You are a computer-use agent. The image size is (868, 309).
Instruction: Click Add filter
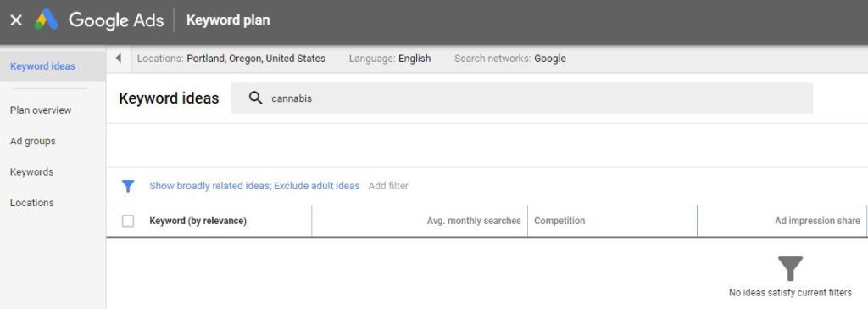pyautogui.click(x=388, y=186)
